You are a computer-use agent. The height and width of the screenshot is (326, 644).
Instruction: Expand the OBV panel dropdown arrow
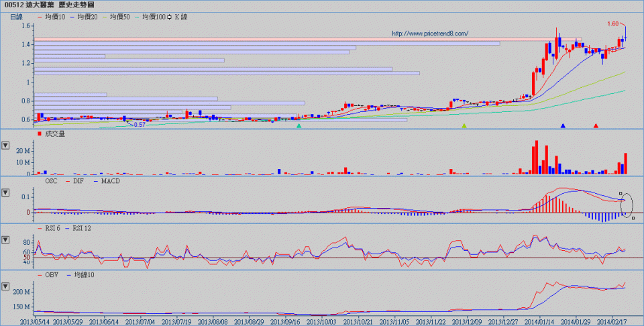tap(5, 286)
